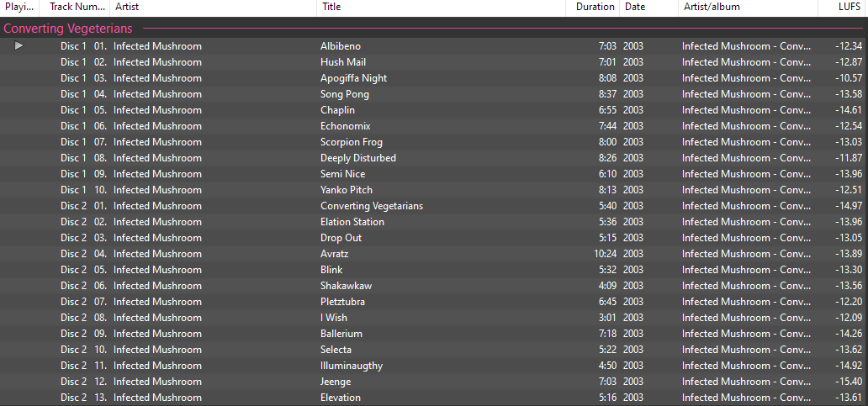Select the track titled Chaplin
The image size is (868, 406).
tap(337, 110)
